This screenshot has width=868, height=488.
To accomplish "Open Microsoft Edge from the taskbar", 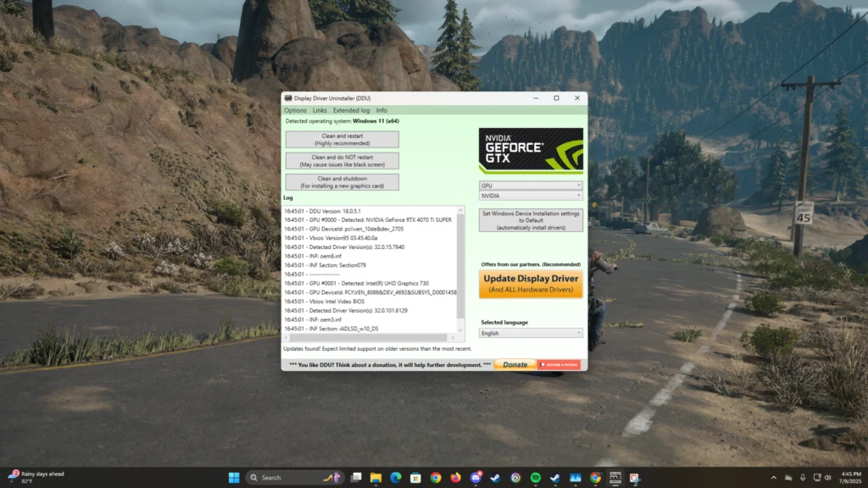I will click(396, 478).
